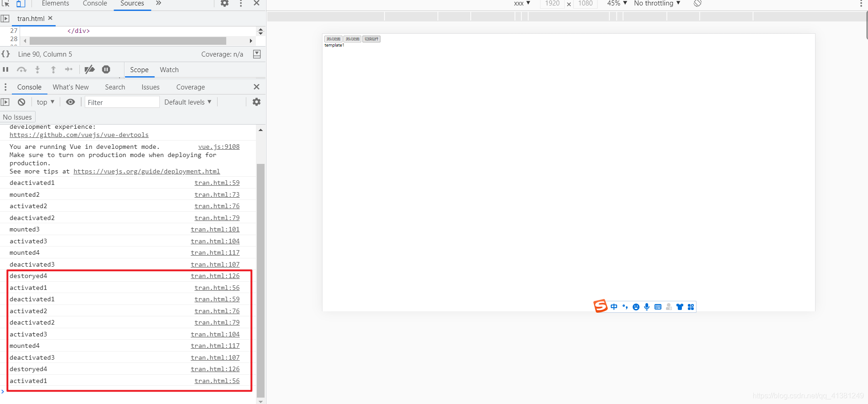Select the drawer Console tab

point(29,87)
